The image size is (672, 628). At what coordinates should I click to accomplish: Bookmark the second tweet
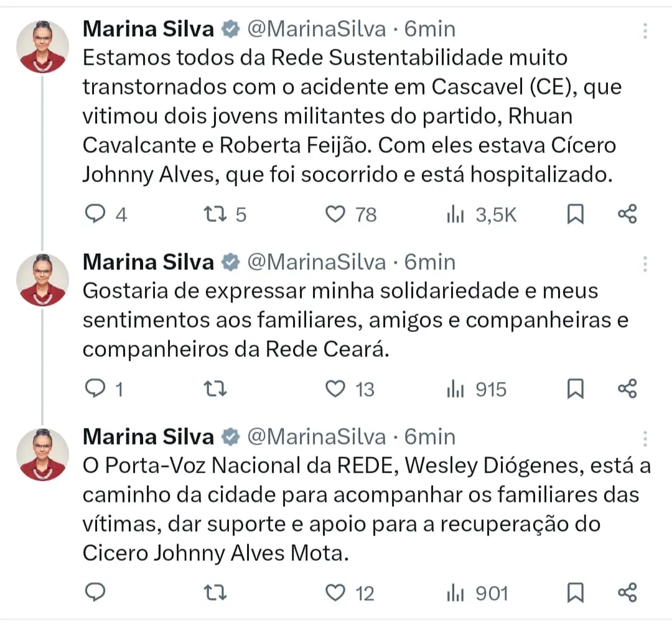[576, 389]
